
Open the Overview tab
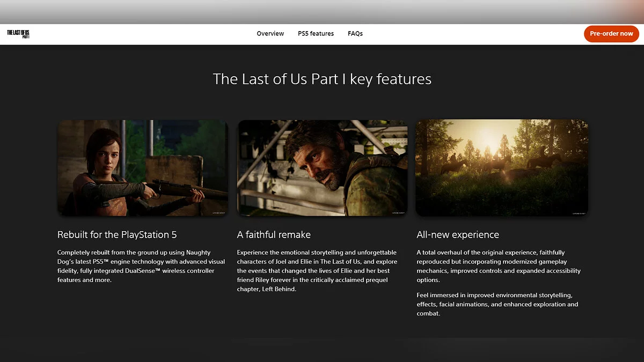(x=270, y=33)
